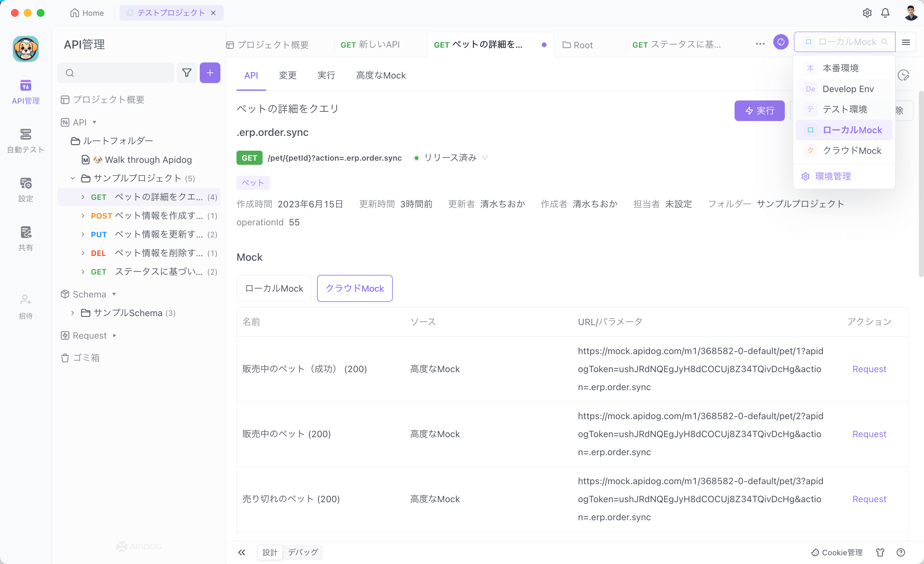Screen dimensions: 924x564
Task: Switch to 設計 mode
Action: (x=270, y=552)
